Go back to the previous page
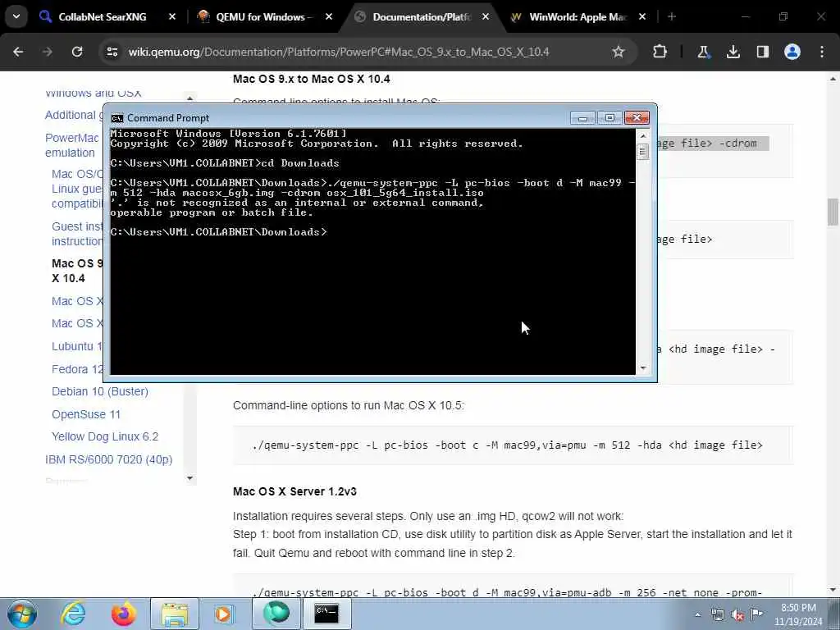 (18, 52)
